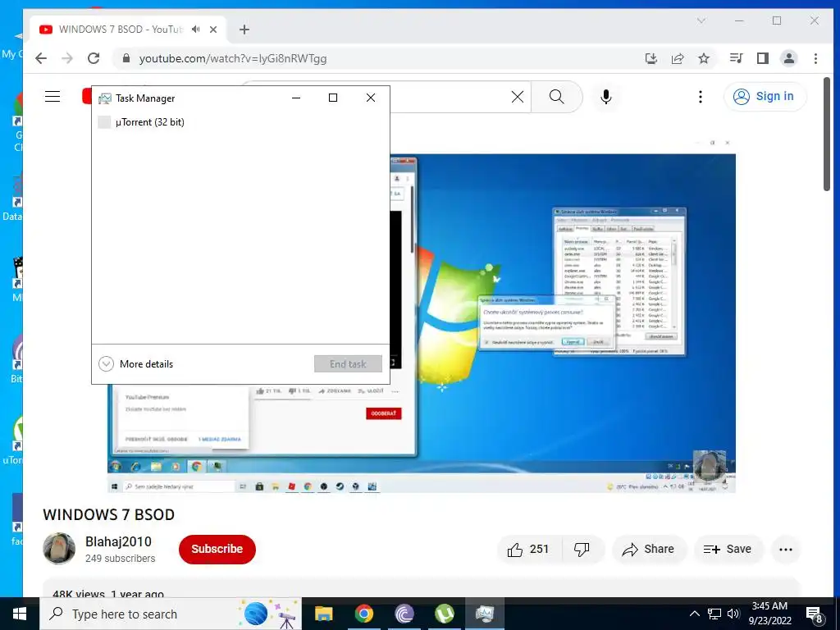Open a new tab with the plus button
The image size is (840, 630).
pos(244,30)
